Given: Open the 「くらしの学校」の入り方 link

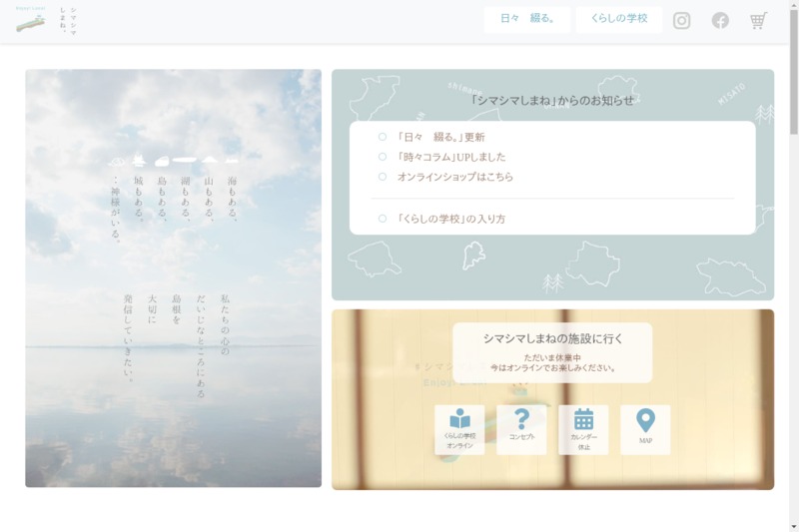Looking at the screenshot, I should tap(450, 219).
